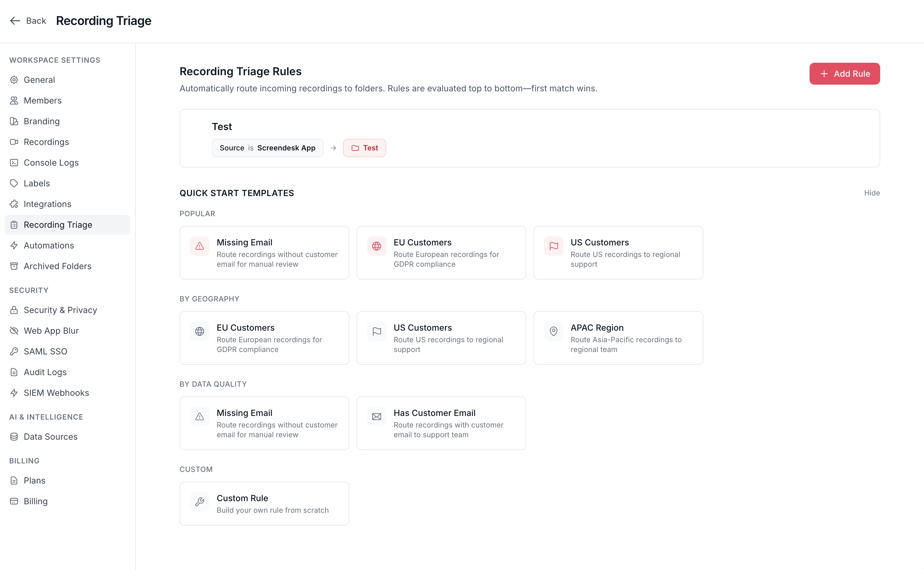Click the Web App Blur eye icon
The width and height of the screenshot is (924, 570).
14,331
